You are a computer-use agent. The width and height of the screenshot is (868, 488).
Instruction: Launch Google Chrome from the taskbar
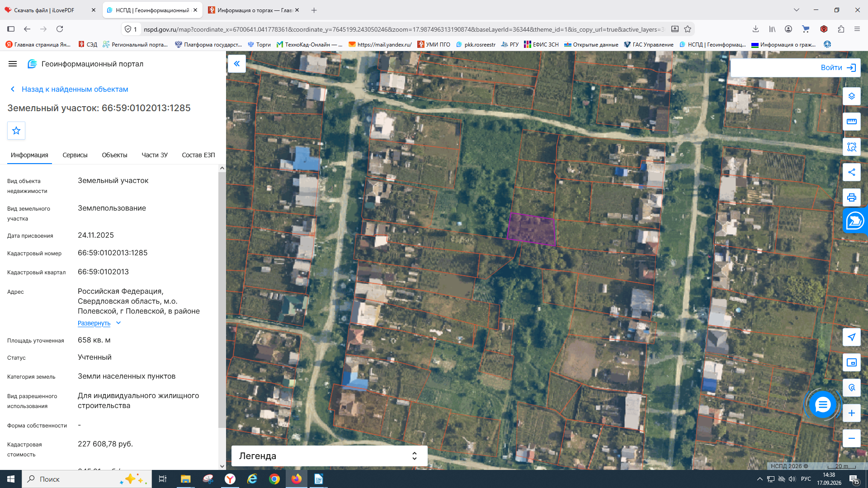[274, 479]
